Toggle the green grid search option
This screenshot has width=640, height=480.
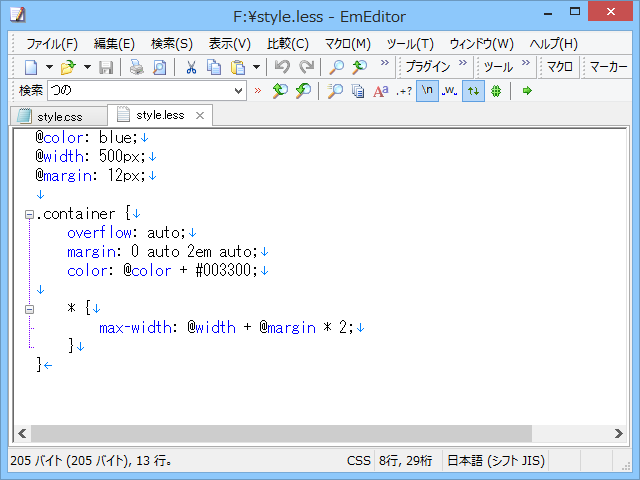496,91
